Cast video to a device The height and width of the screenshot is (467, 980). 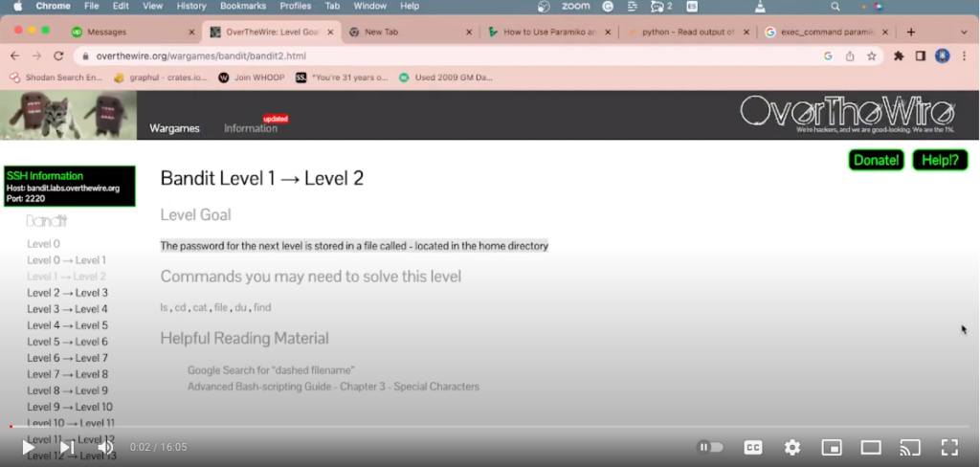click(x=909, y=447)
